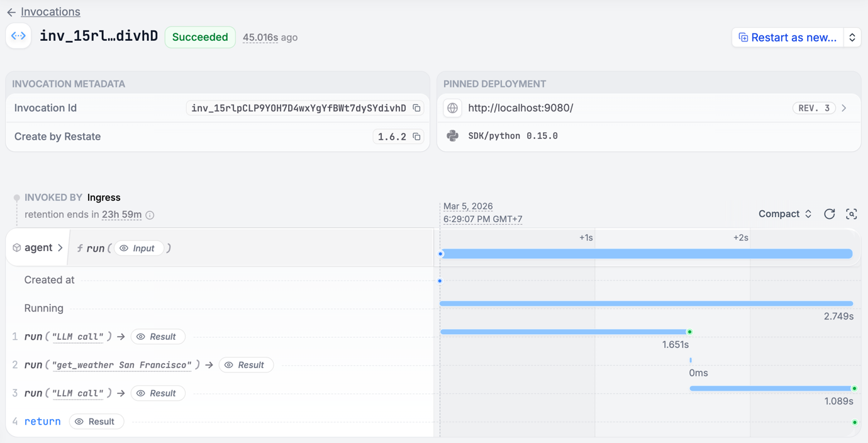View Result of first LLM call
The width and height of the screenshot is (868, 443).
[157, 337]
